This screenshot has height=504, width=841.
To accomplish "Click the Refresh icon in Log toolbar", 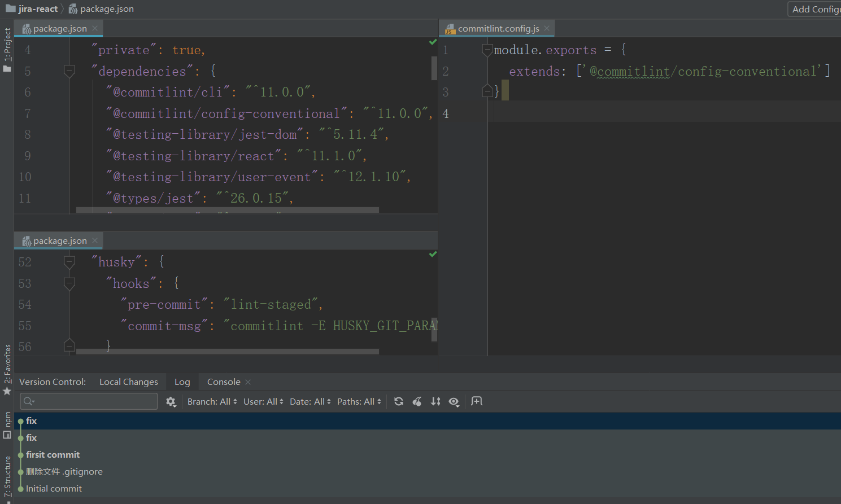I will (399, 401).
